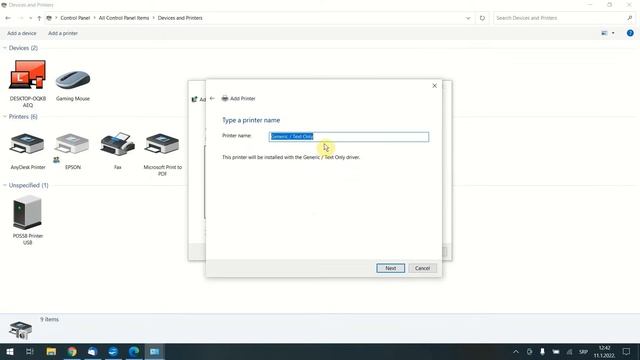Select DESKTOP-OQKB AEQ computer device

click(28, 84)
